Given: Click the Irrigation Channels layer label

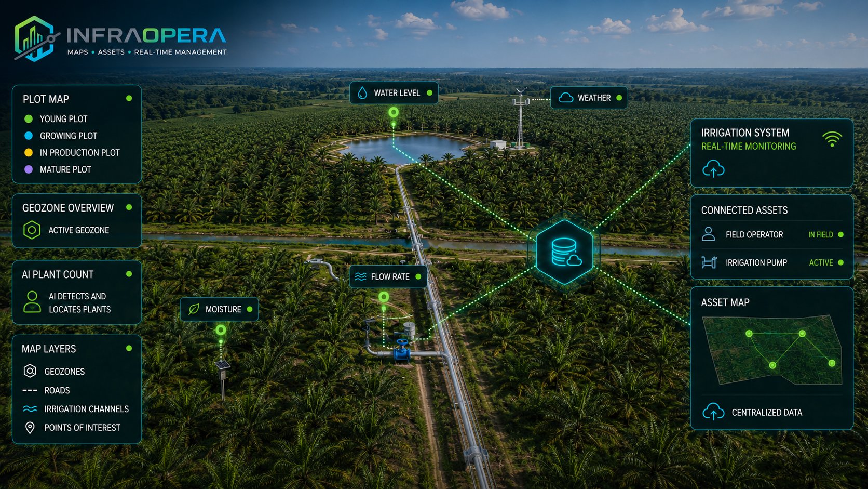Looking at the screenshot, I should (x=87, y=409).
